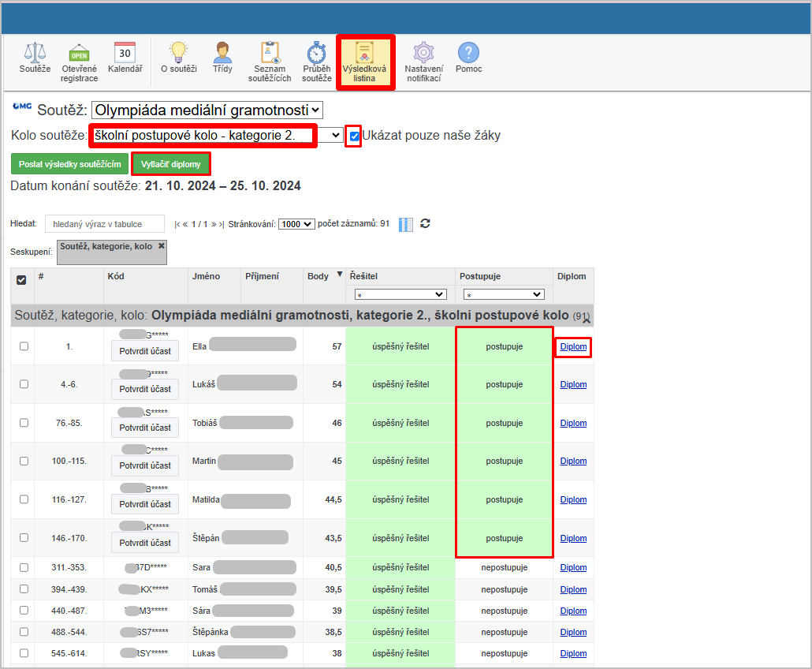
Task: Remove the Soutěž, kategorie, kolo grouping
Action: tap(162, 246)
